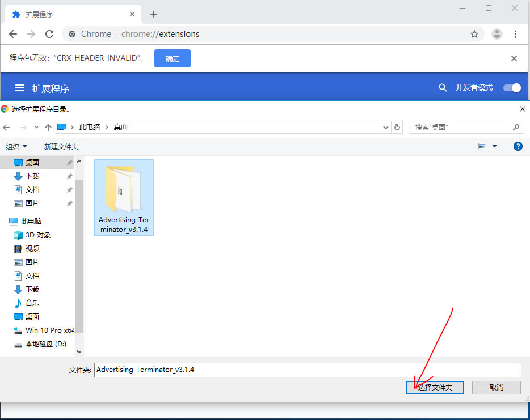
Task: Refresh the dialog folder view
Action: 397,128
